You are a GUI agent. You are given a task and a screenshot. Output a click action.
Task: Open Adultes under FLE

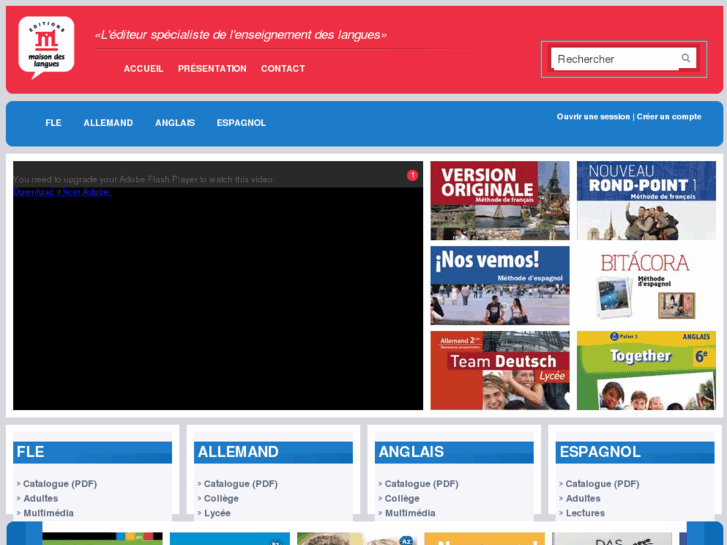tap(41, 499)
